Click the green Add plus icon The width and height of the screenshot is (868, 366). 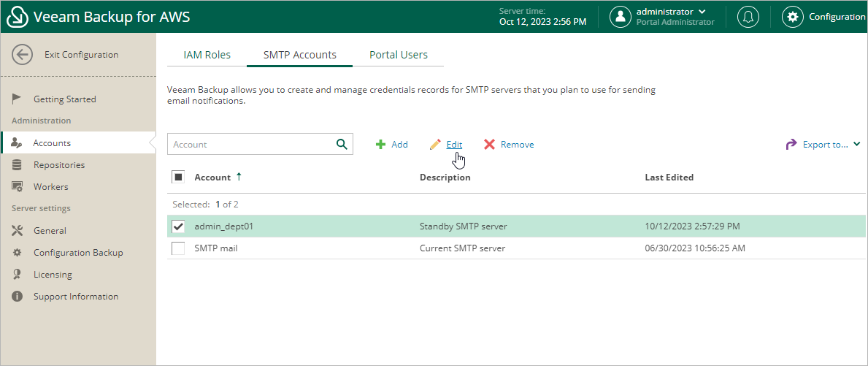380,145
